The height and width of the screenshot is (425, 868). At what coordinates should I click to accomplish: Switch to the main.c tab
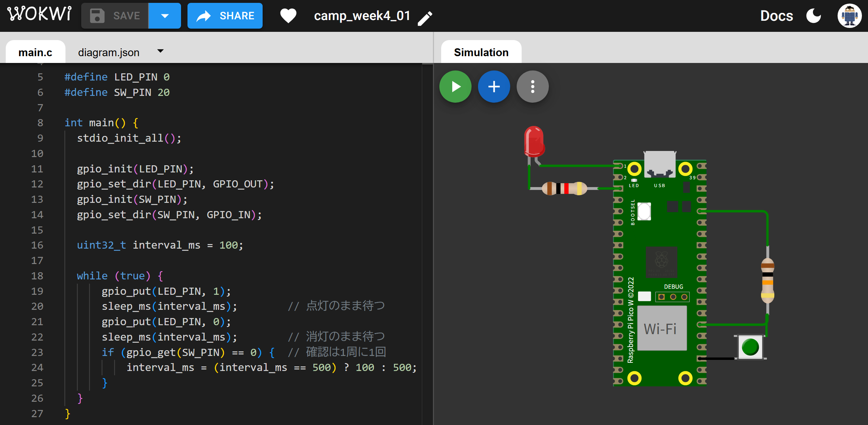point(35,52)
